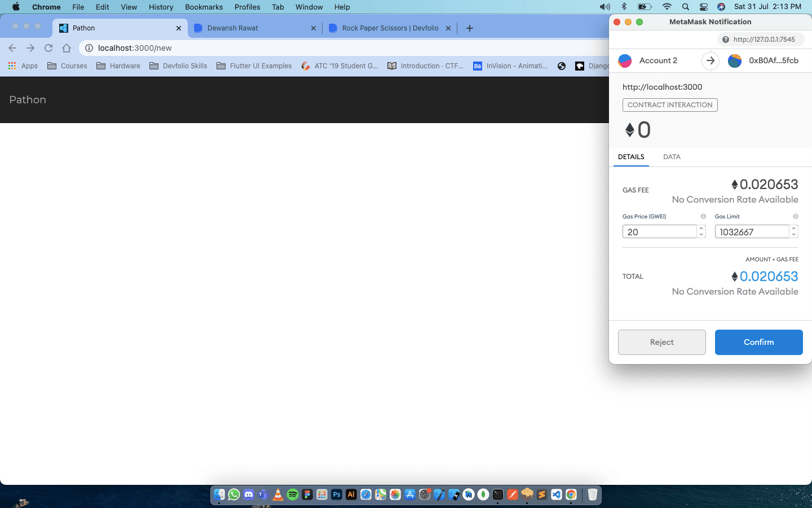Decrease Gas Limit with down stepper arrow
Viewport: 812px width, 508px height.
794,235
